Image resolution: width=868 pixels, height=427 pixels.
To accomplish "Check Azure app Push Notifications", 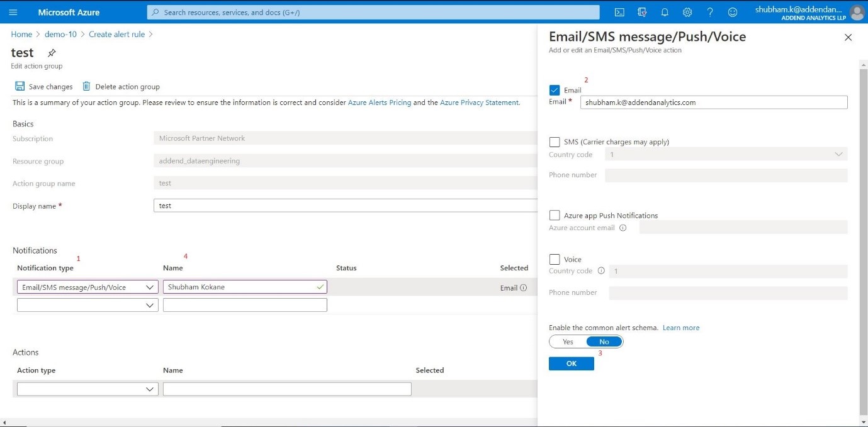I will (x=555, y=215).
